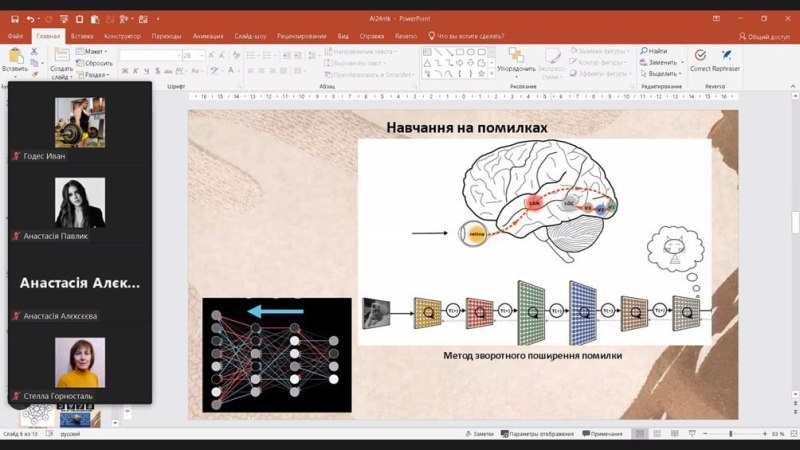
Task: Toggle the Notes (Заметки) pane
Action: click(480, 434)
